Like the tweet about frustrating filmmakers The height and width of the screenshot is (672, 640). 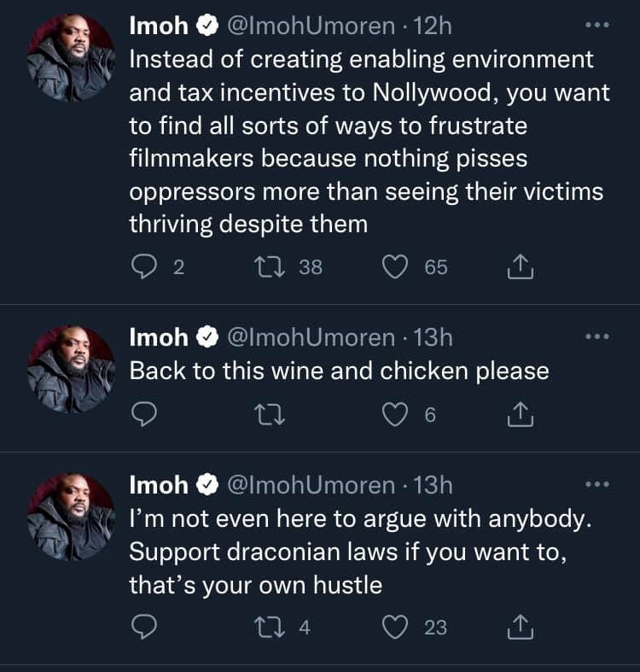click(394, 267)
